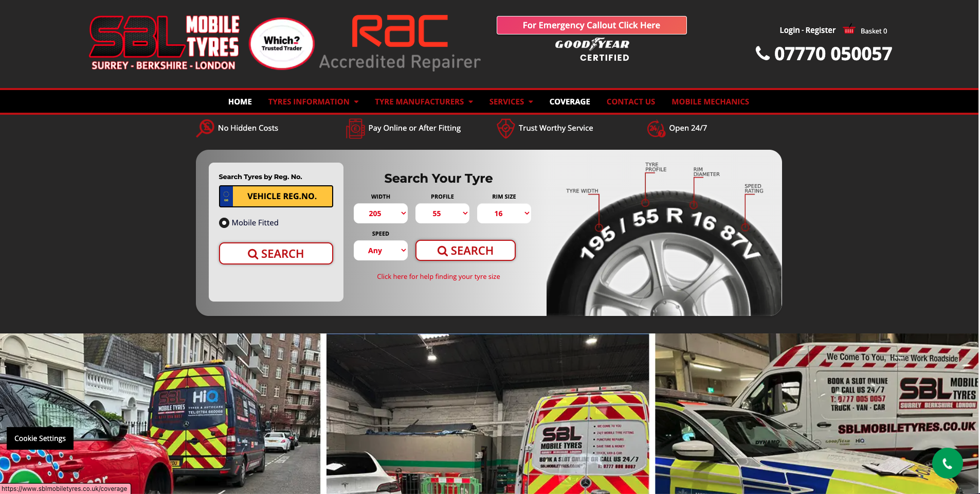
Task: Select the Mobile Fitted radio button
Action: pos(224,223)
